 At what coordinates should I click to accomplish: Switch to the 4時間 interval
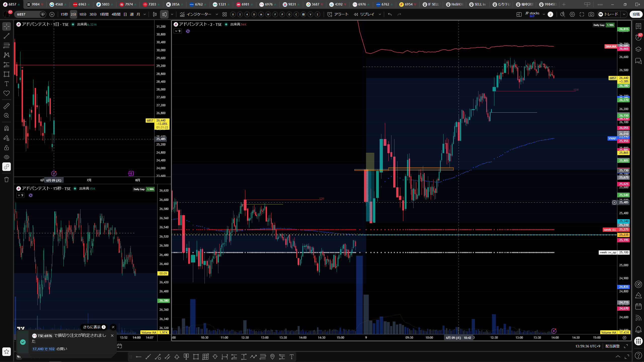[x=116, y=14]
